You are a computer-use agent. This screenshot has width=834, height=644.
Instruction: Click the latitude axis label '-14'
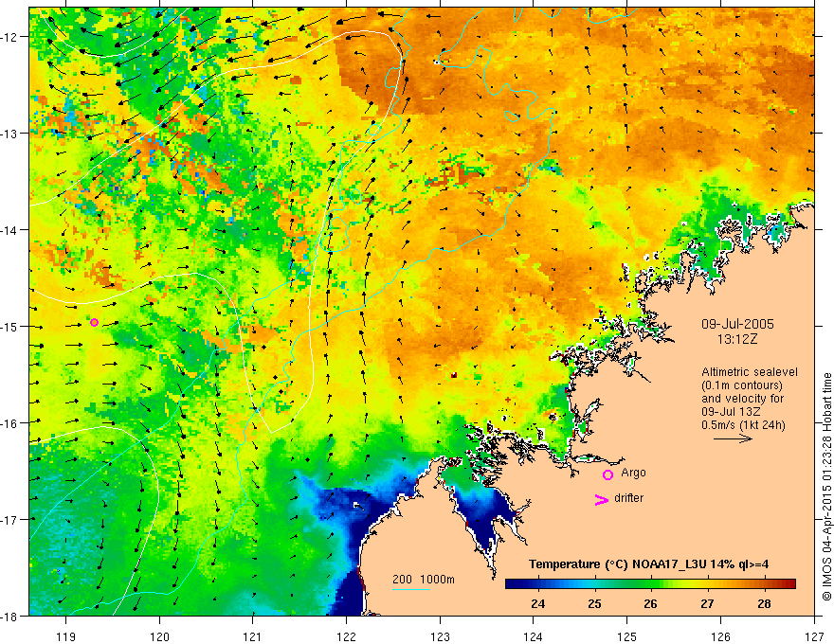pos(9,230)
